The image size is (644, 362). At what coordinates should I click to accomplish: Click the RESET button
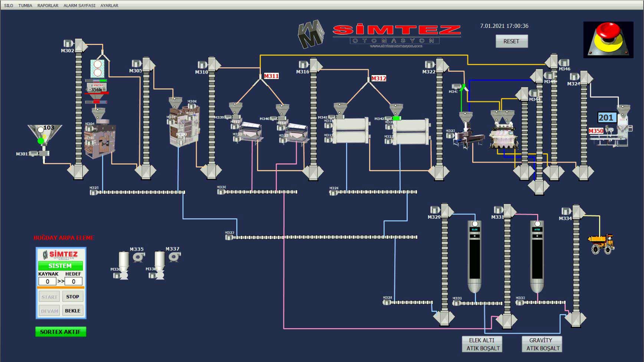tap(512, 41)
